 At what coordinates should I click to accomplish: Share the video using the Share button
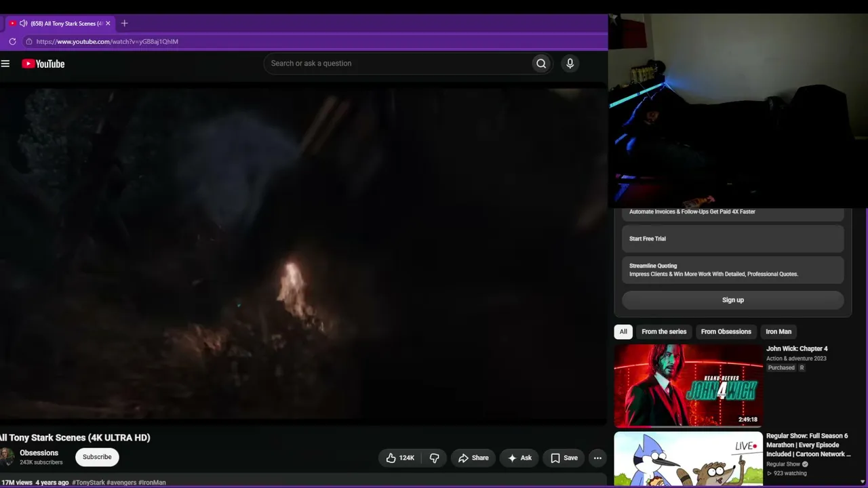coord(473,458)
